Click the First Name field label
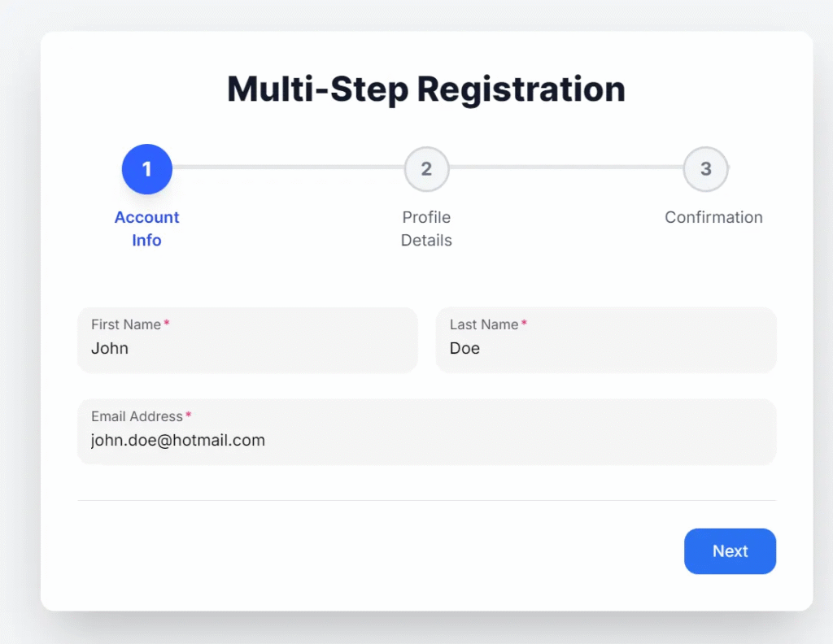Image resolution: width=833 pixels, height=644 pixels. (x=126, y=324)
